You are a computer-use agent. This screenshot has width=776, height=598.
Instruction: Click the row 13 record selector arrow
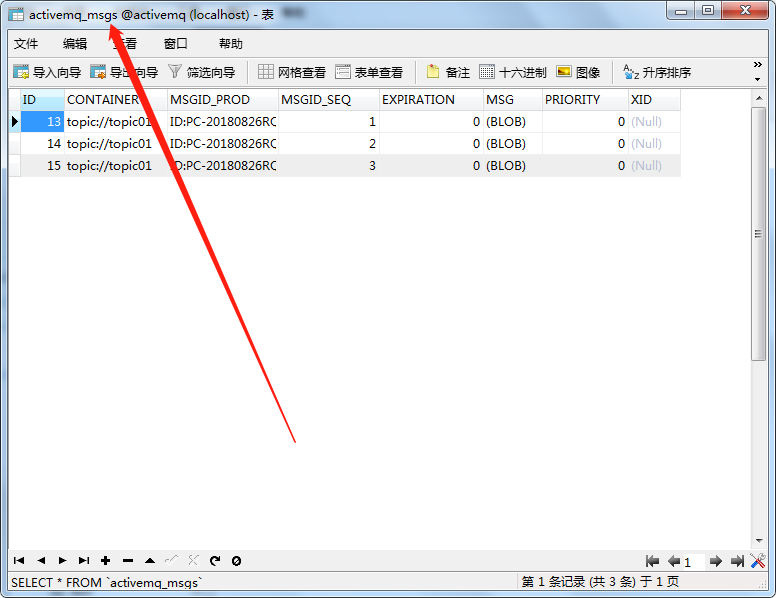click(15, 121)
